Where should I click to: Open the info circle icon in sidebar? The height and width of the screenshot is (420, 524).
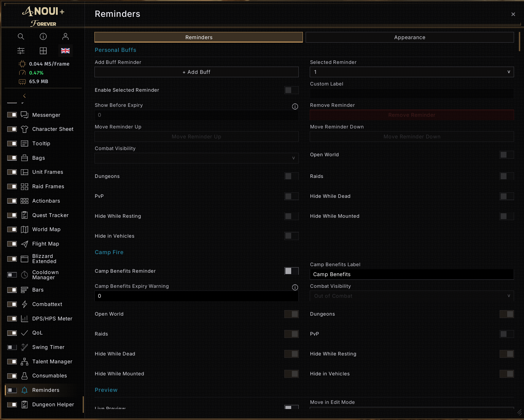coord(43,36)
